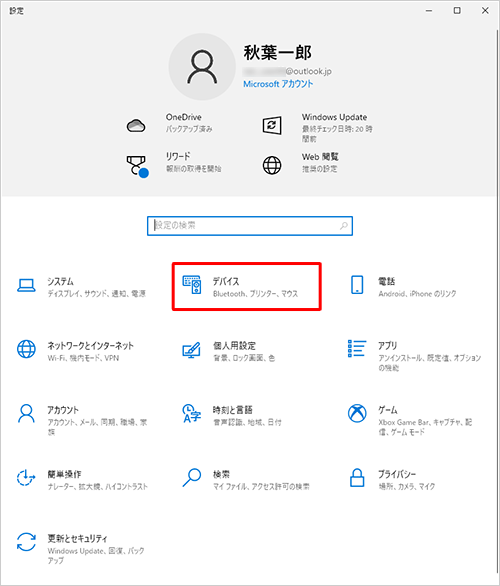Focus the 設定の検索 search field
Screen dimensions: 500x586
point(250,226)
